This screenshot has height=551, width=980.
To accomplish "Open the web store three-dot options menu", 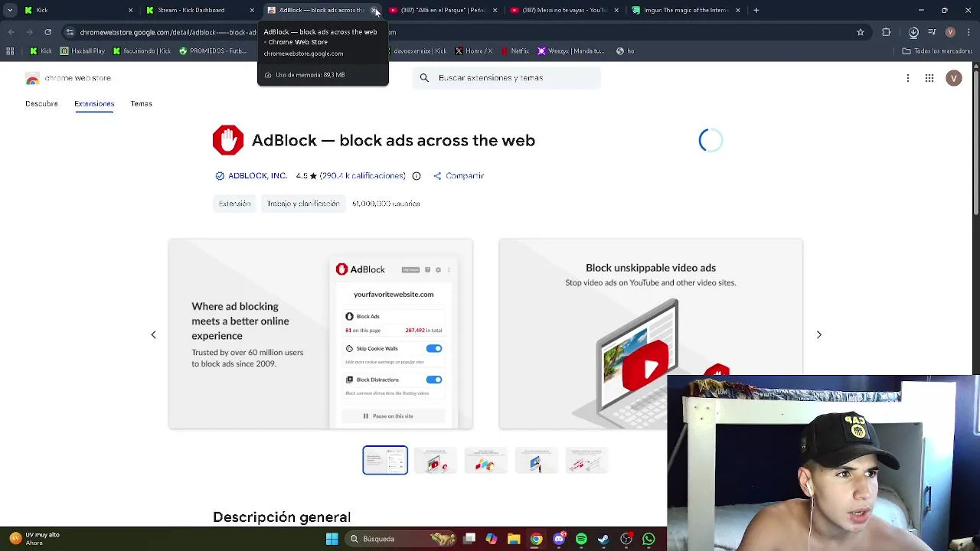I will (908, 78).
